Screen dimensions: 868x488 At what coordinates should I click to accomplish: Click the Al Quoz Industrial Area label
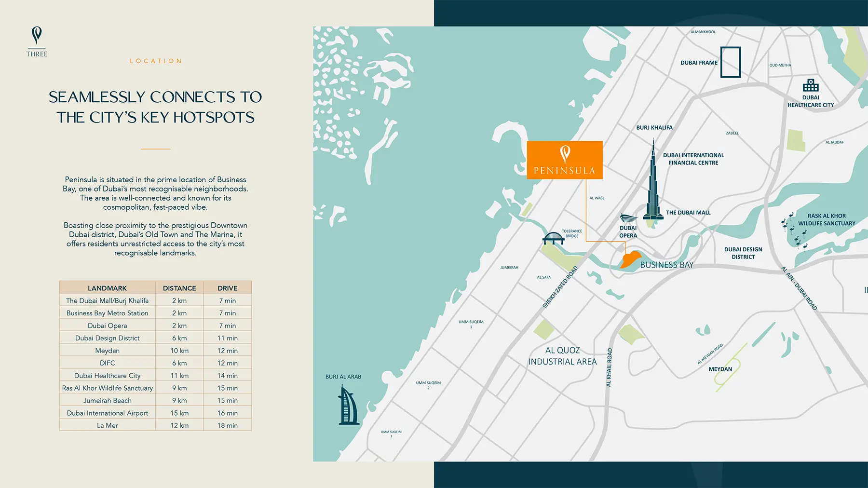[x=562, y=356]
